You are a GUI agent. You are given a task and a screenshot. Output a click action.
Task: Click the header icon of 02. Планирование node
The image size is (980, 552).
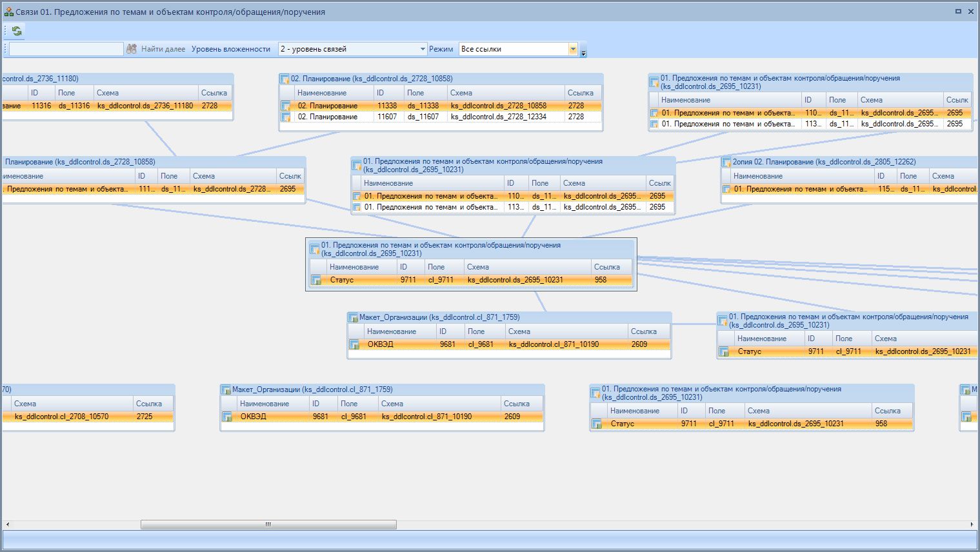tap(285, 79)
